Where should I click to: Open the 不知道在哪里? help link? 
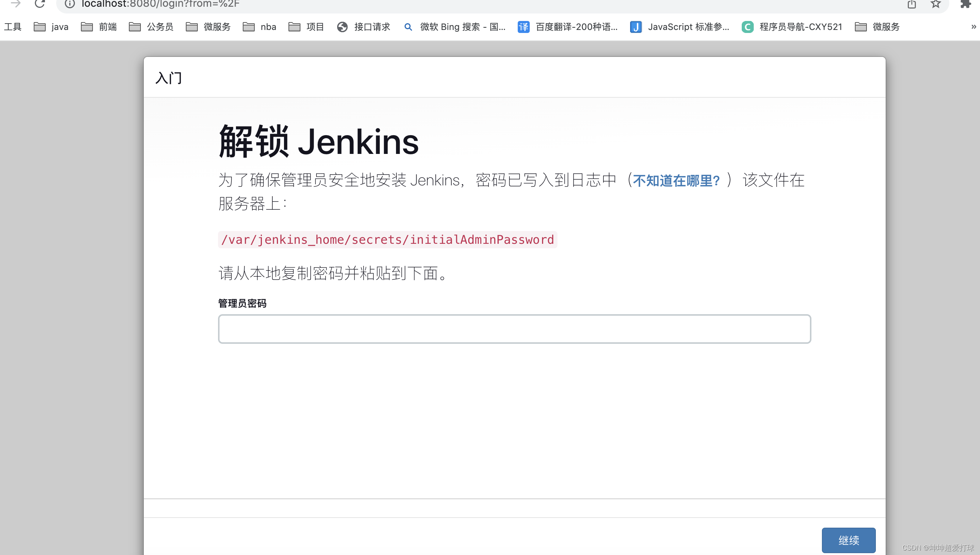click(x=676, y=181)
